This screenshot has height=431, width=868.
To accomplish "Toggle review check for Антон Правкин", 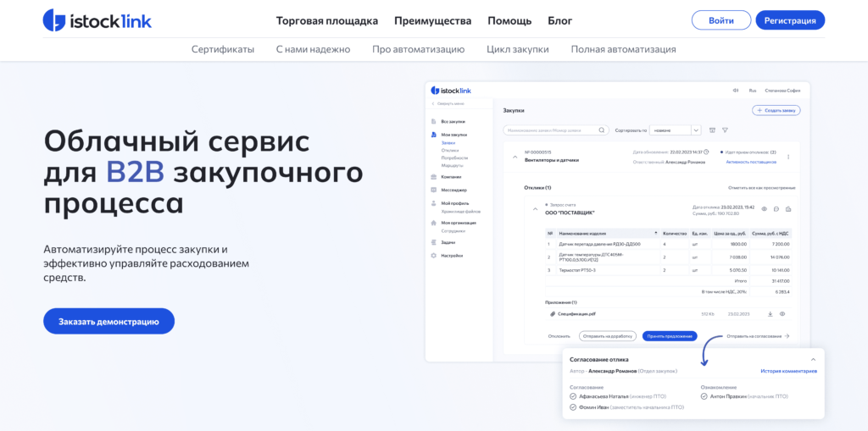I will [x=704, y=396].
